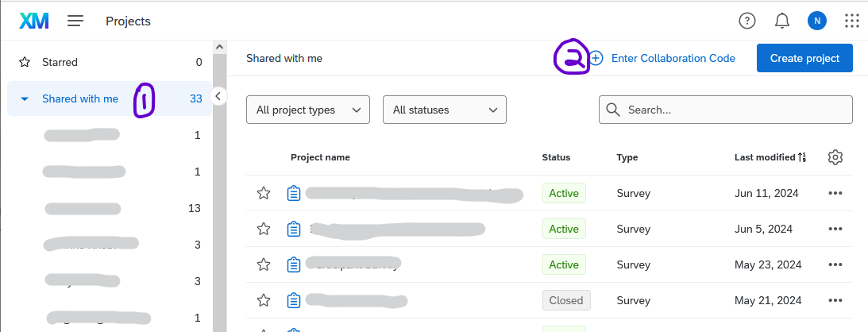
Task: Open the hamburger navigation menu
Action: (75, 21)
